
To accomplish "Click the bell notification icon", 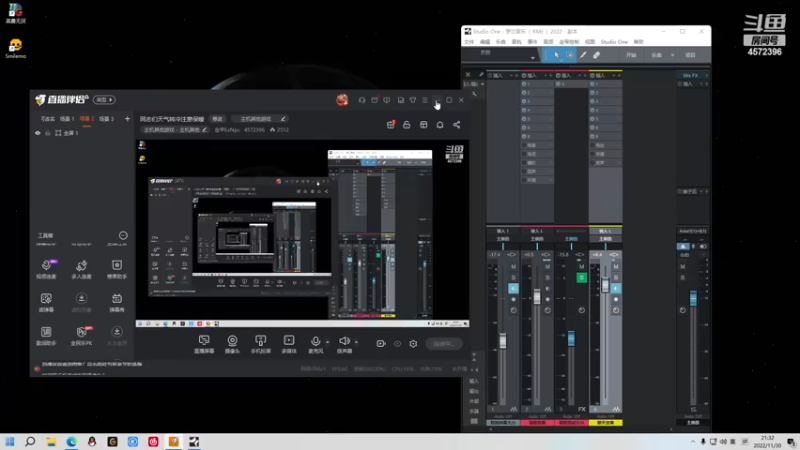I will click(440, 125).
